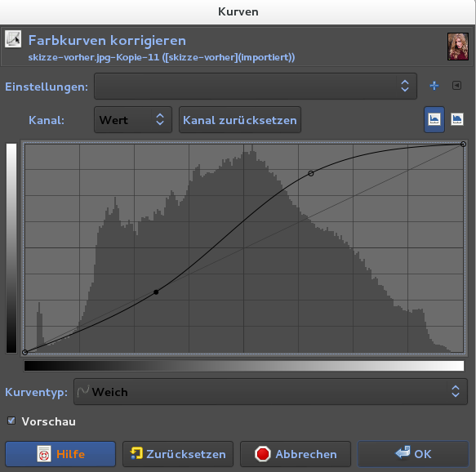The image size is (476, 472).
Task: Open the Einstellungen presets dropdown
Action: click(x=256, y=87)
